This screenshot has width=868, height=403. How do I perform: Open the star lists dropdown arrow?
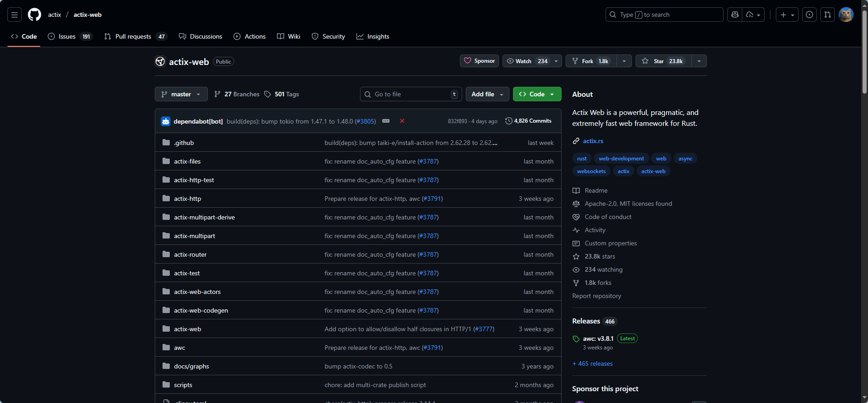[x=699, y=61]
